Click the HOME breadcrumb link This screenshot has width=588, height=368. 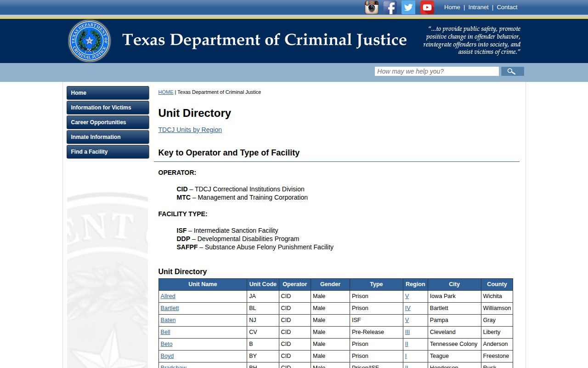166,92
